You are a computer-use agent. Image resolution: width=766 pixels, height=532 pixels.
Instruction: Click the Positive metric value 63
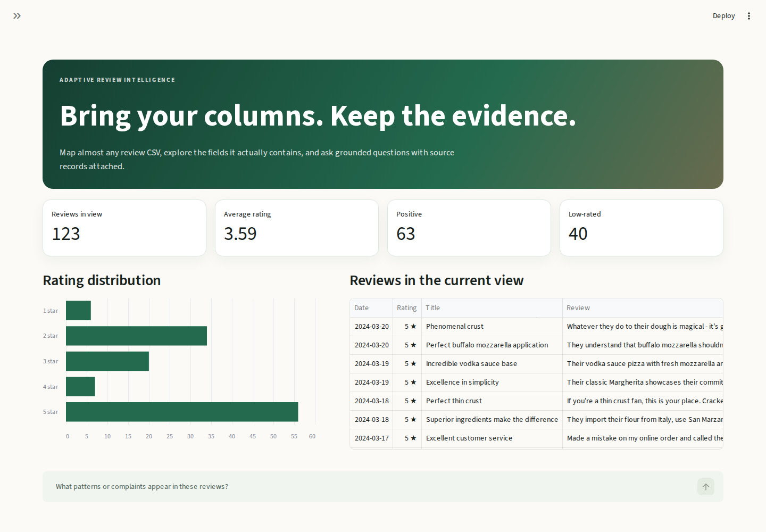[406, 234]
